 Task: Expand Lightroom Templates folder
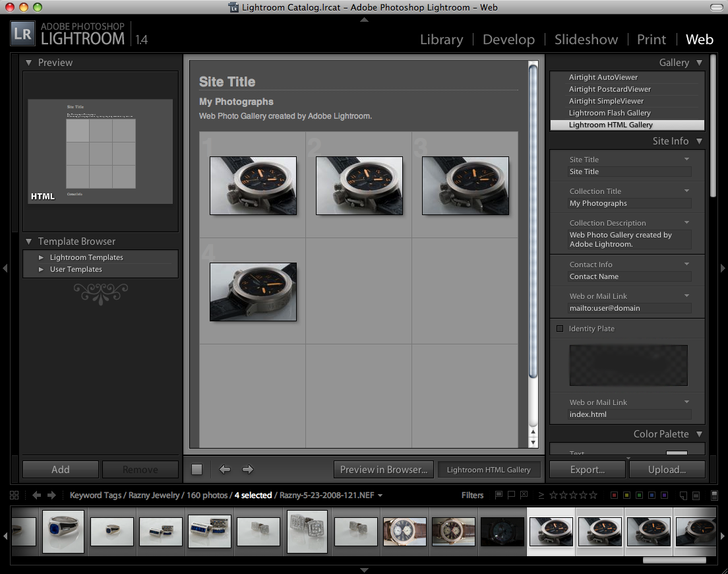click(42, 257)
